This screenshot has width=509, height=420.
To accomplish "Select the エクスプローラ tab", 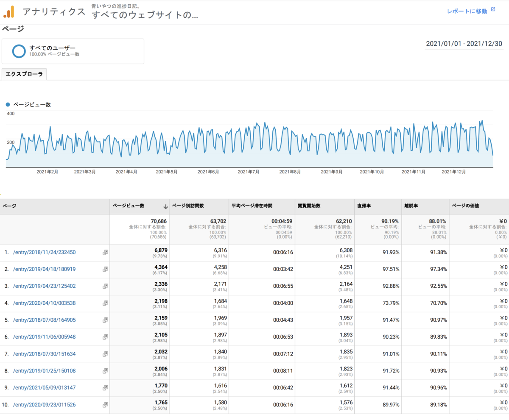I will 24,74.
